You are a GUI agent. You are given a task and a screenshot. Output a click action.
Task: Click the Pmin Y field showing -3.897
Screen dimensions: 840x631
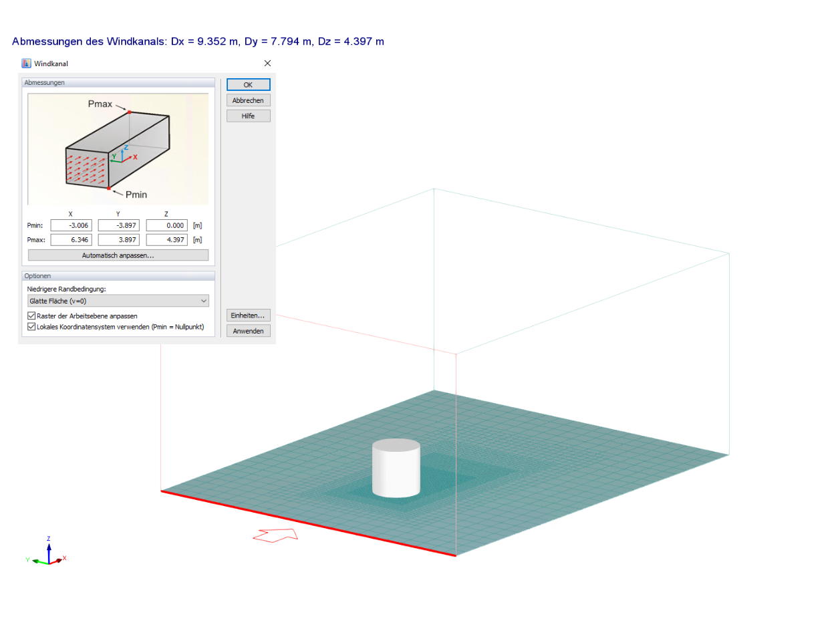(x=119, y=225)
